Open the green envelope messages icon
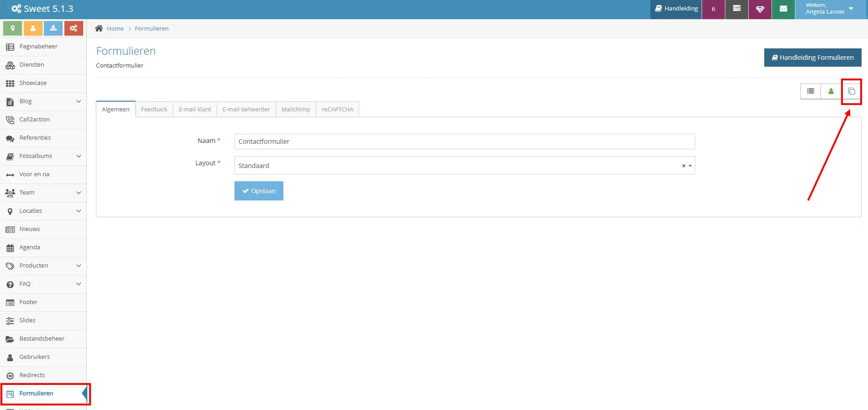Image resolution: width=868 pixels, height=410 pixels. (x=783, y=9)
